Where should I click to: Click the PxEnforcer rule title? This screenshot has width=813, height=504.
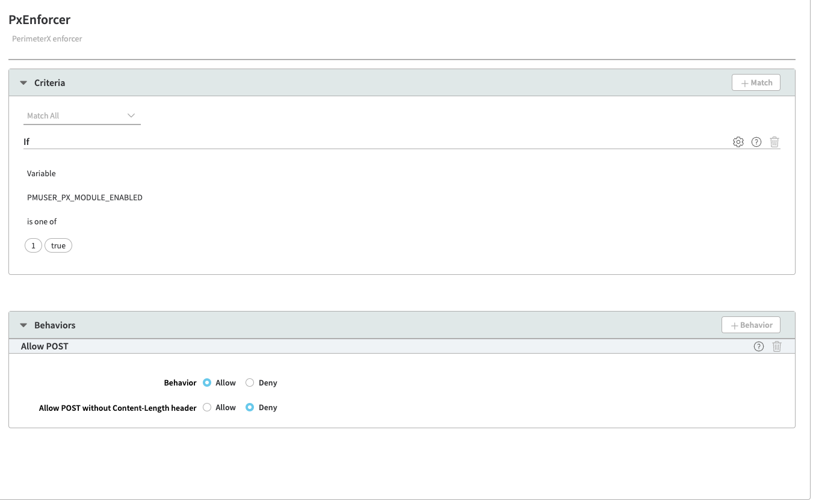click(x=40, y=20)
